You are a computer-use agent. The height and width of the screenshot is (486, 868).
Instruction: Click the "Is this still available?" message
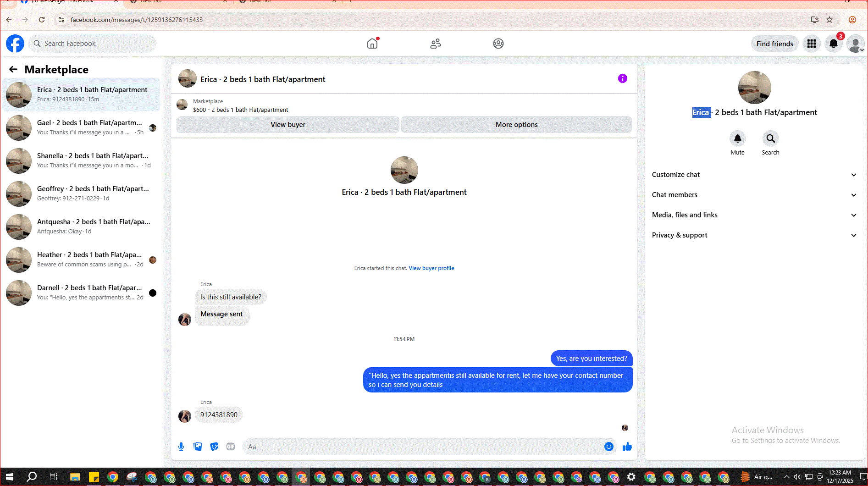[231, 297]
